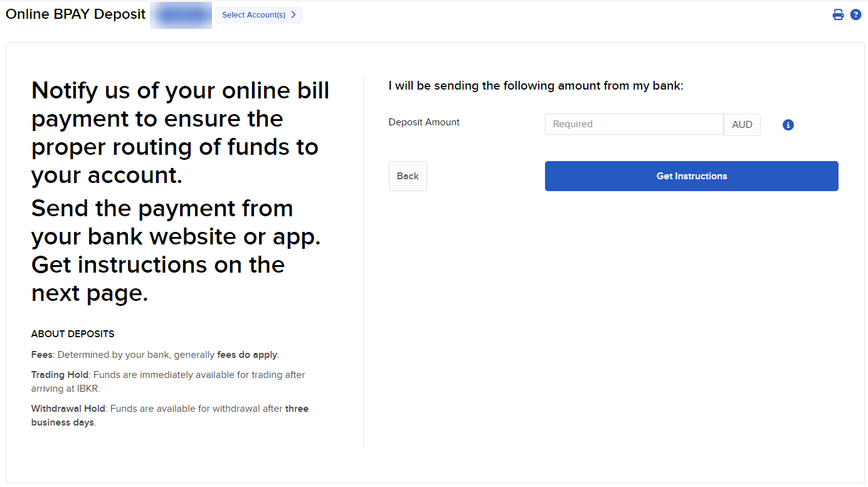Click the chevron next to Select Account(s)
Image resolution: width=868 pixels, height=487 pixels.
[294, 14]
